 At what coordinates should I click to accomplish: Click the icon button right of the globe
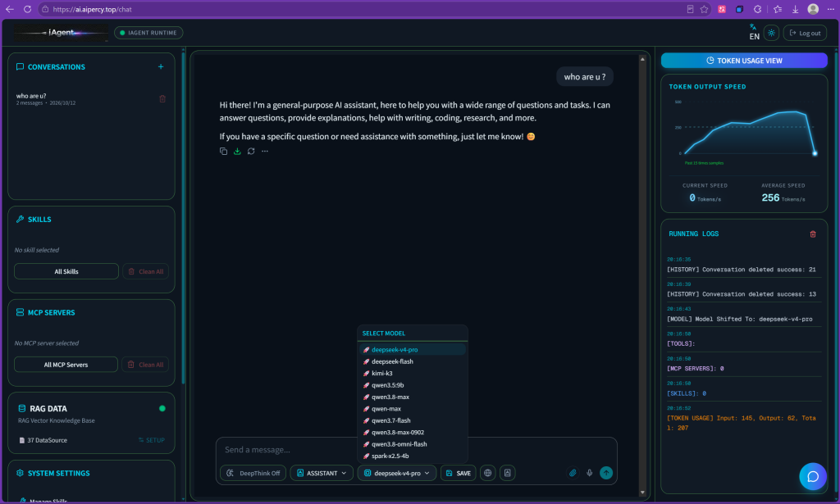tap(507, 473)
